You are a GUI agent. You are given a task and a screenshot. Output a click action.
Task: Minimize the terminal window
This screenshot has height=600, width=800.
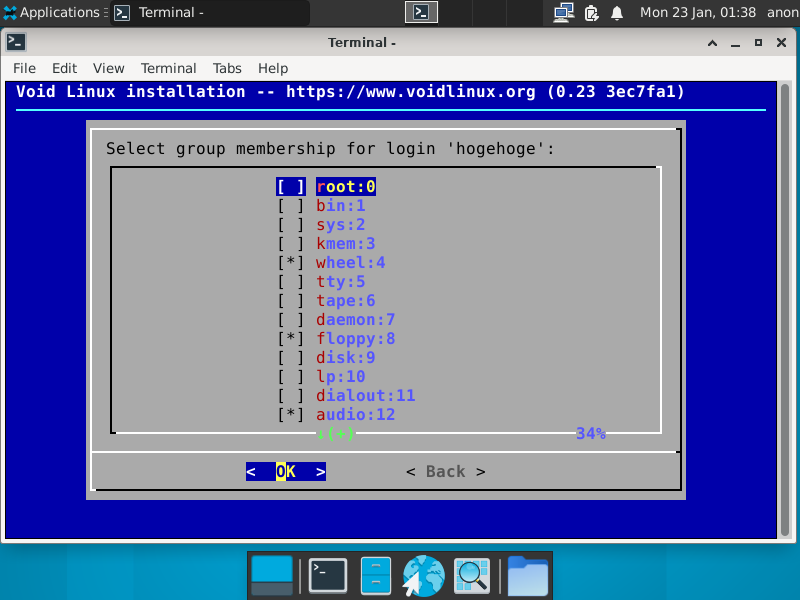735,43
